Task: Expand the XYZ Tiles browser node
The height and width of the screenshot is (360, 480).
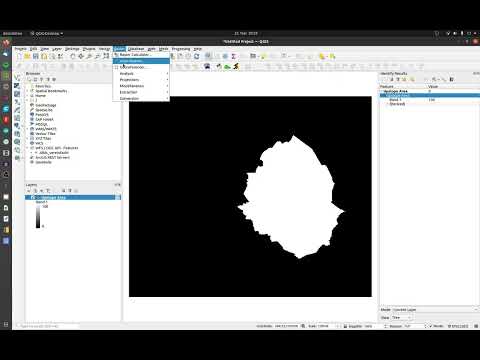Action: click(x=28, y=138)
